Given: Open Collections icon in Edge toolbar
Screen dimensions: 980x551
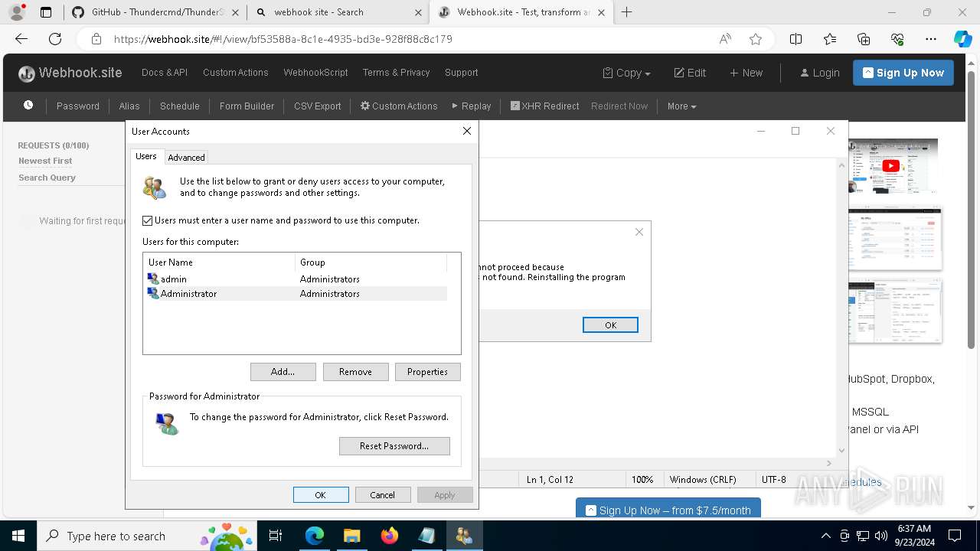Looking at the screenshot, I should click(x=864, y=39).
